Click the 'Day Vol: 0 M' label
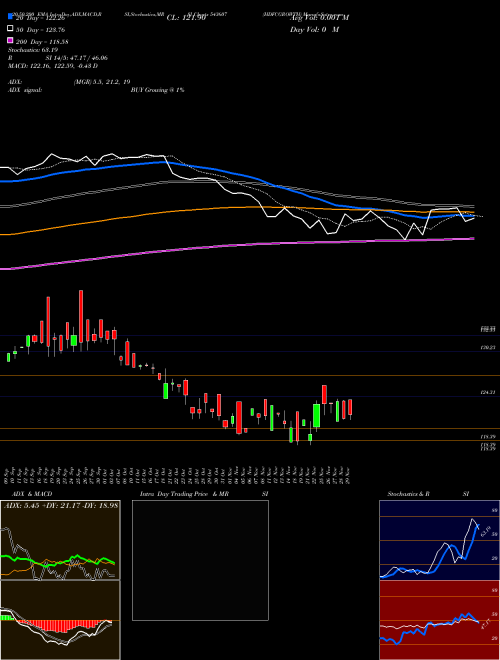 click(x=314, y=30)
